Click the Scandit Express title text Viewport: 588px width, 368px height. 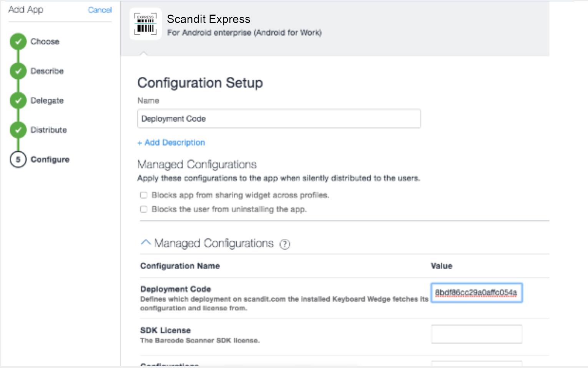coord(209,19)
